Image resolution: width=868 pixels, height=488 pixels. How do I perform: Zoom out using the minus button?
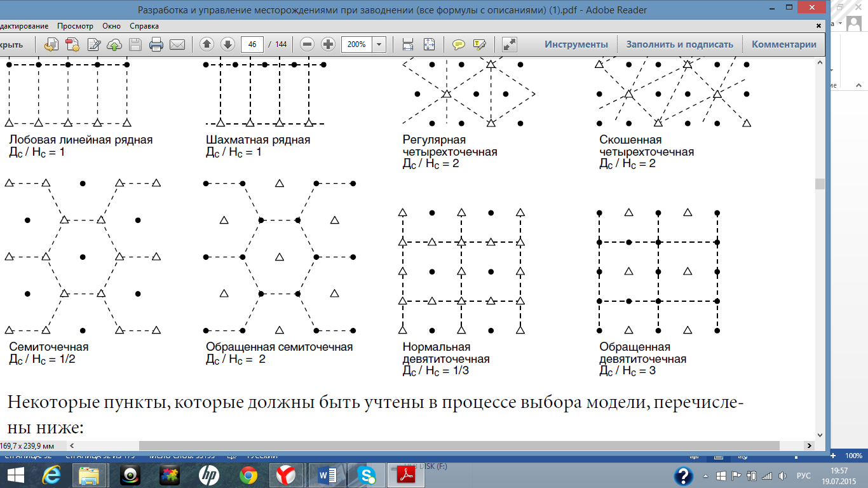tap(308, 44)
